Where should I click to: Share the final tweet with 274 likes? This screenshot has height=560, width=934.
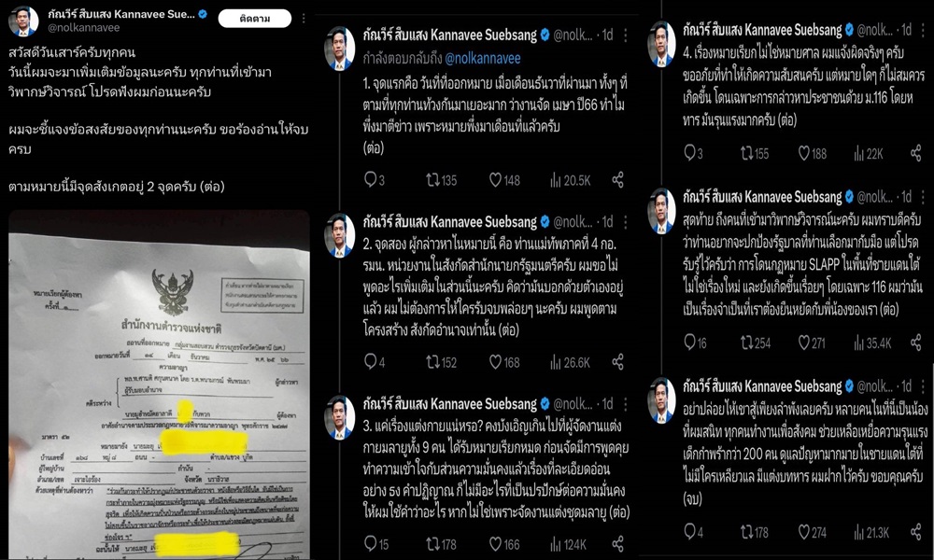click(x=916, y=532)
